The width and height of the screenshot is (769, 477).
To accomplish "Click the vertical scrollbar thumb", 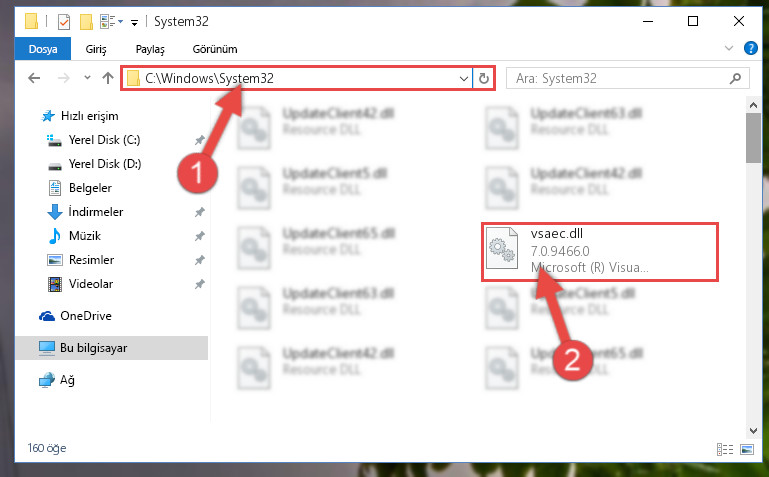I will (753, 138).
